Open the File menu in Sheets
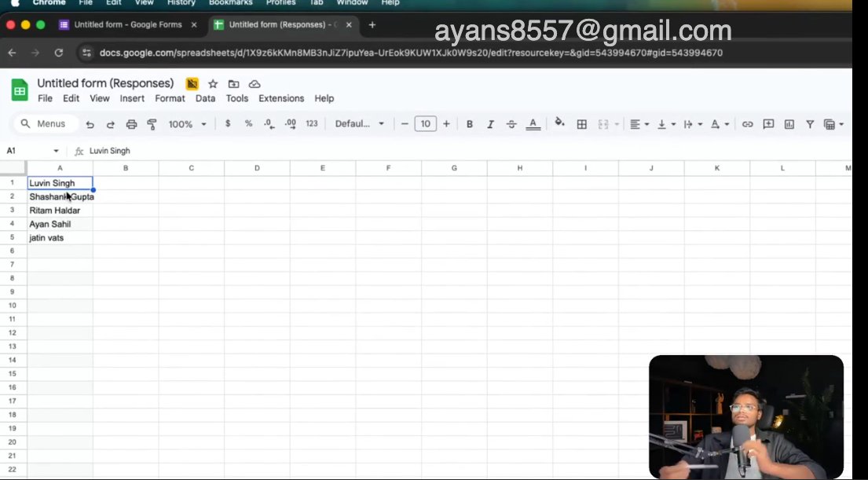The height and width of the screenshot is (480, 868). [x=45, y=98]
